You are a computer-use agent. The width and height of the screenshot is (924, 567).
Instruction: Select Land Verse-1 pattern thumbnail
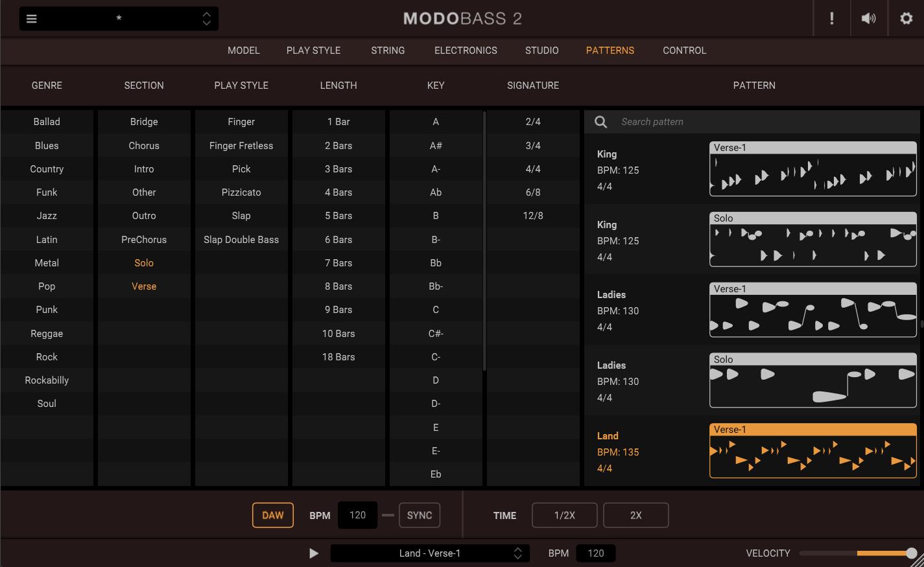tap(813, 451)
